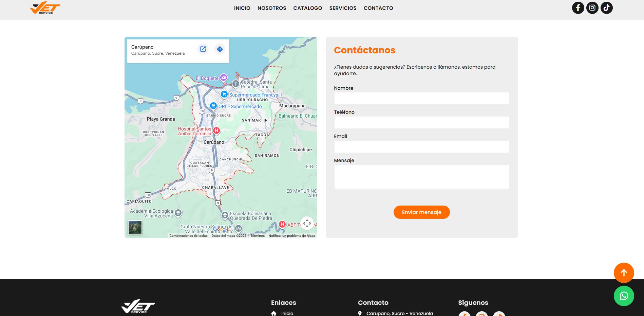This screenshot has width=644, height=316.
Task: Open the CATALOGO menu item
Action: pyautogui.click(x=307, y=8)
